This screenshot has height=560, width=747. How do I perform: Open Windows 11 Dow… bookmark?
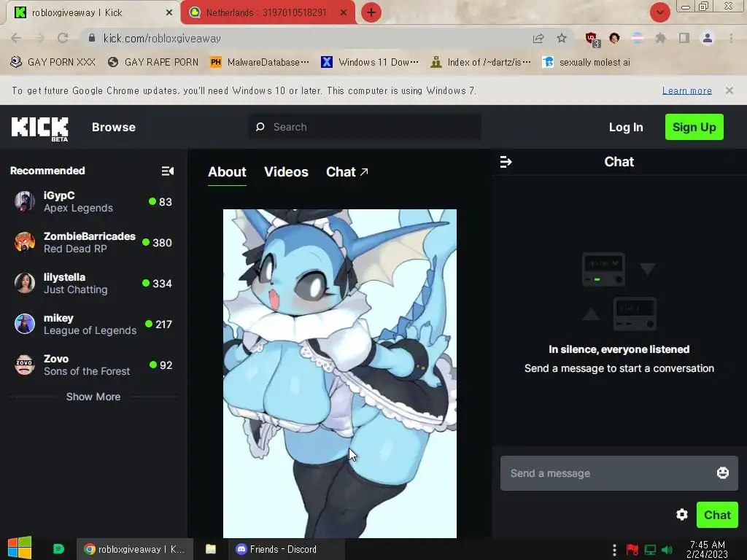370,62
